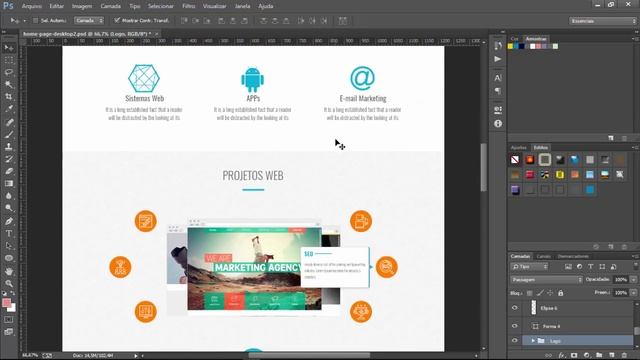Uncheck Mostrar Contr. Transf. checkbox
The image size is (640, 360).
[117, 20]
